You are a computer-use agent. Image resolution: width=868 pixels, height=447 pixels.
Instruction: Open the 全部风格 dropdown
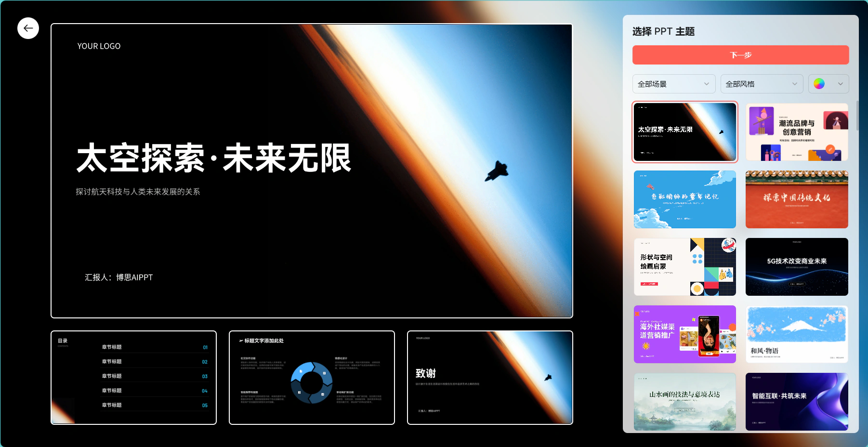[x=762, y=84]
